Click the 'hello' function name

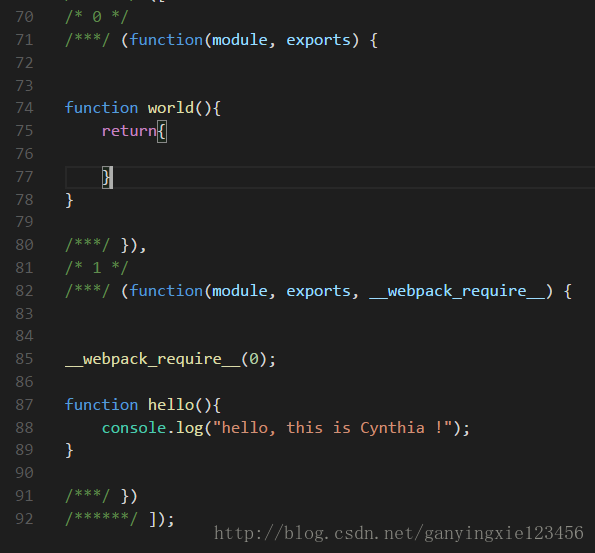click(x=171, y=405)
